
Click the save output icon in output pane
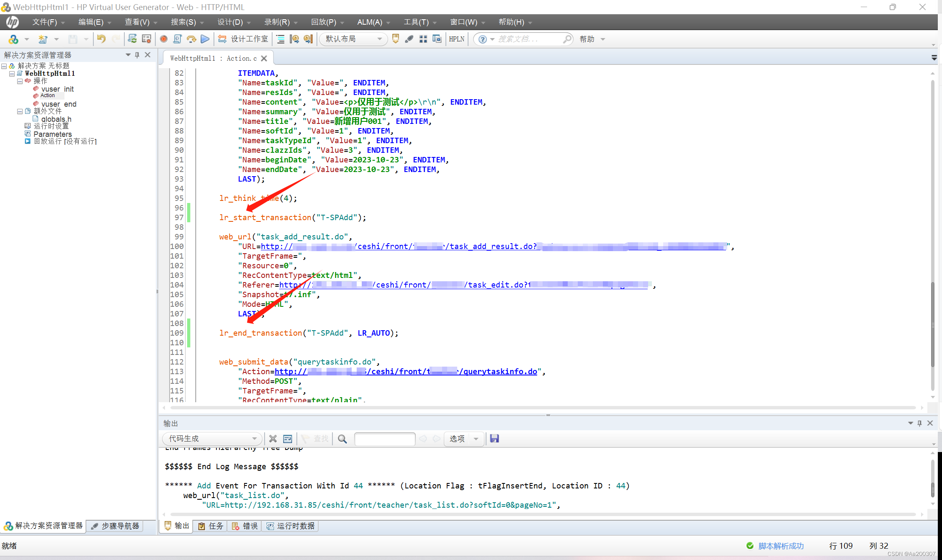(494, 438)
